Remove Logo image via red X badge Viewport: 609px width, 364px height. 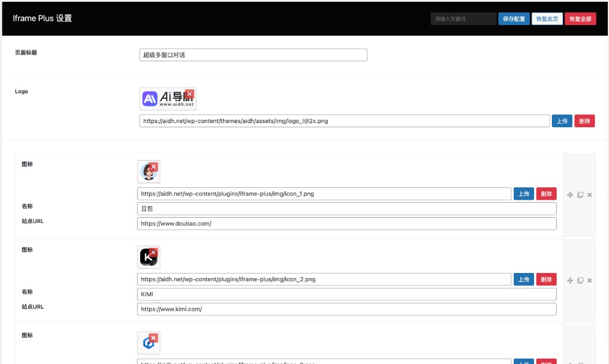[x=189, y=94]
